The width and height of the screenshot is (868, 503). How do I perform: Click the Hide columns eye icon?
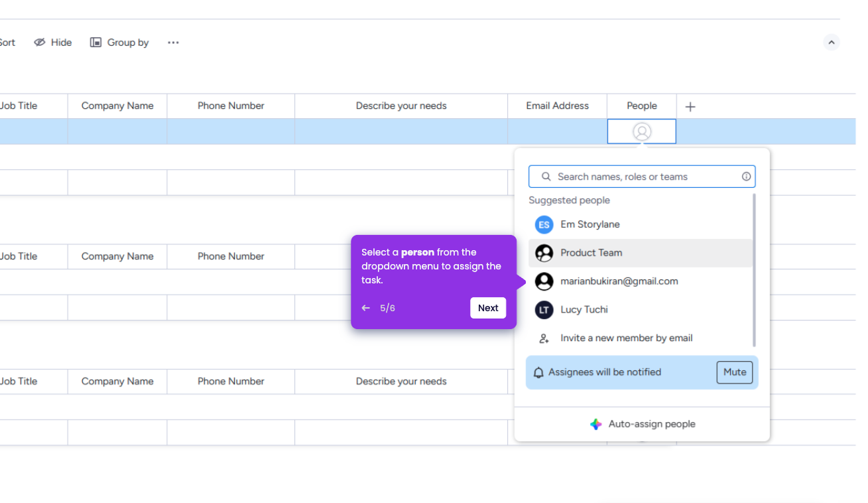tap(40, 42)
